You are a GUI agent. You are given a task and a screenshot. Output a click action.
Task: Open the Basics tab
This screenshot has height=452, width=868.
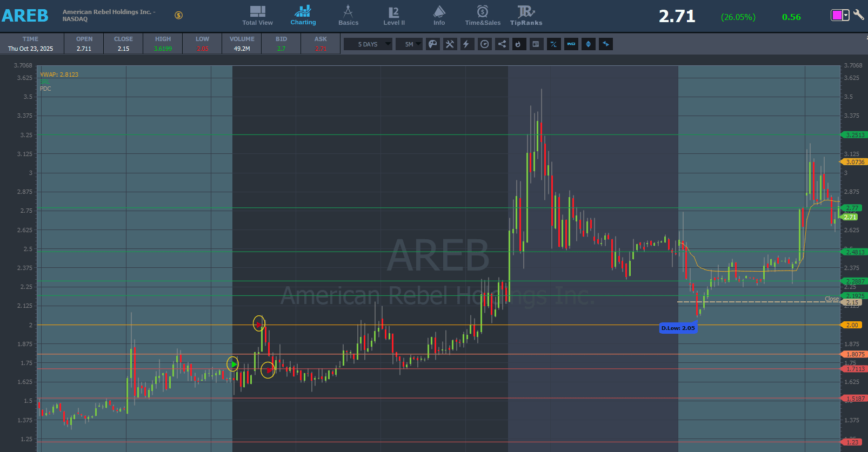point(348,16)
